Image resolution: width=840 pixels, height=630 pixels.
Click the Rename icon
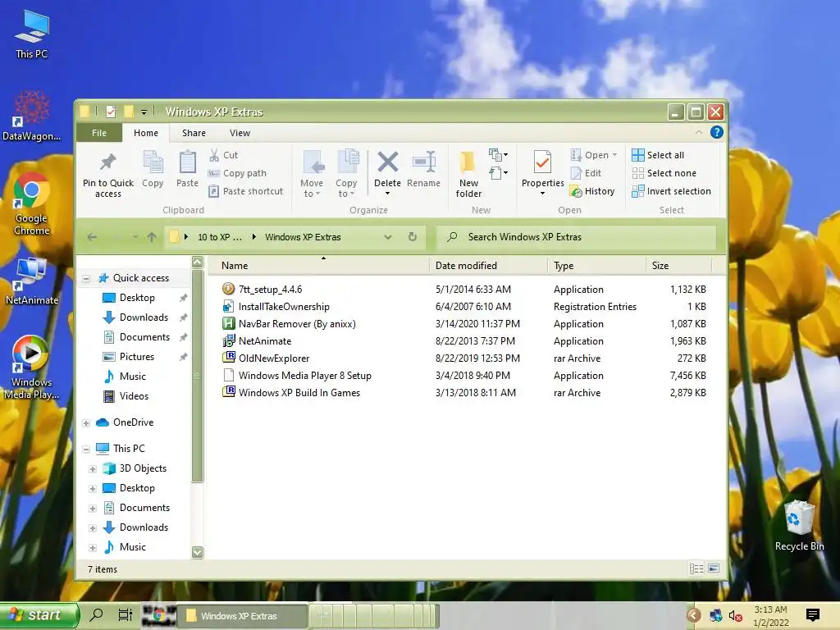click(424, 162)
